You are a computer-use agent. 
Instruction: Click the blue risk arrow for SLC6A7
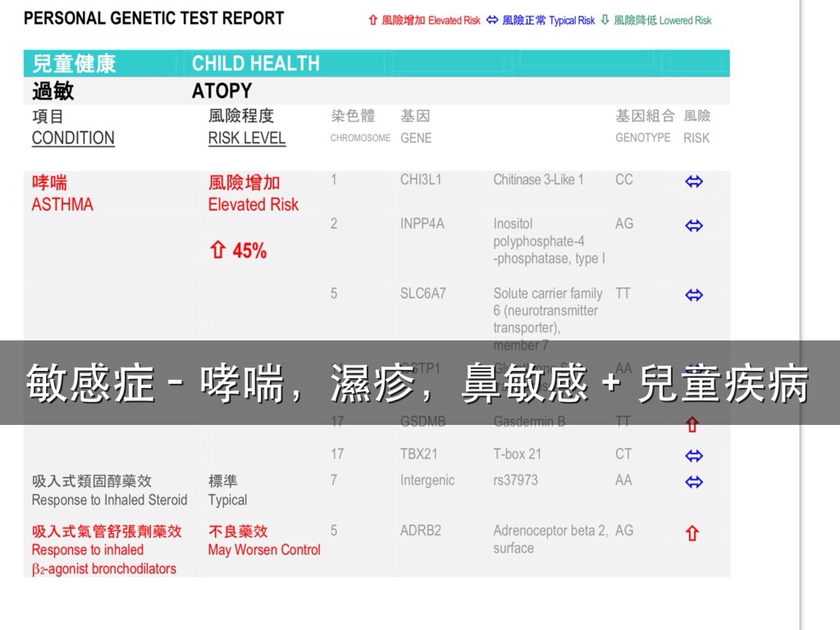click(694, 295)
